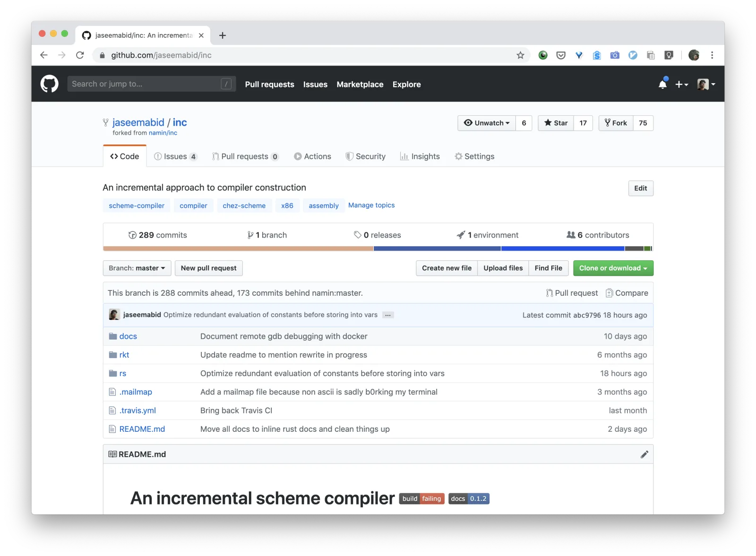Switch to the Actions tab
The width and height of the screenshot is (756, 556).
click(313, 156)
